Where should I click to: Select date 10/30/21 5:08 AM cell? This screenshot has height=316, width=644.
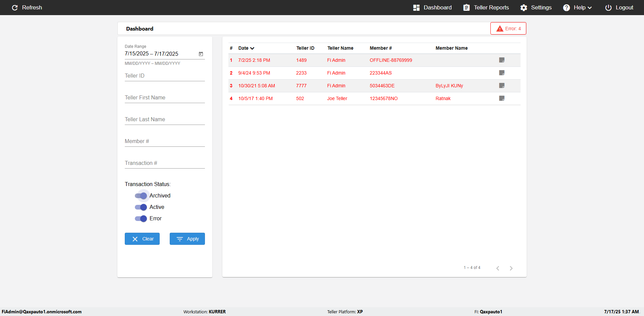[257, 86]
